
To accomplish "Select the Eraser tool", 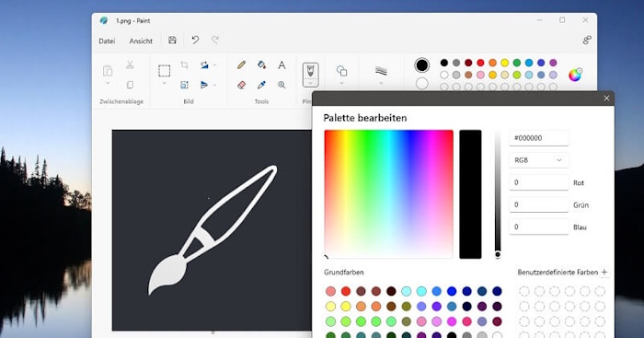I will point(241,85).
